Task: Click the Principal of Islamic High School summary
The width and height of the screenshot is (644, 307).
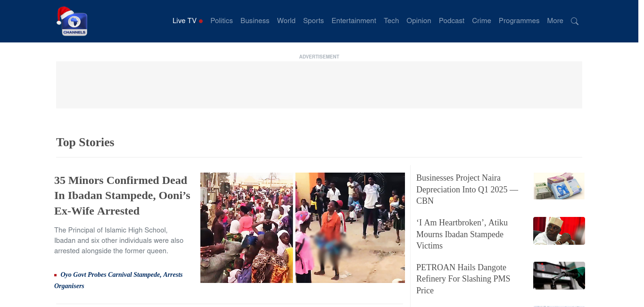Action: [x=119, y=241]
